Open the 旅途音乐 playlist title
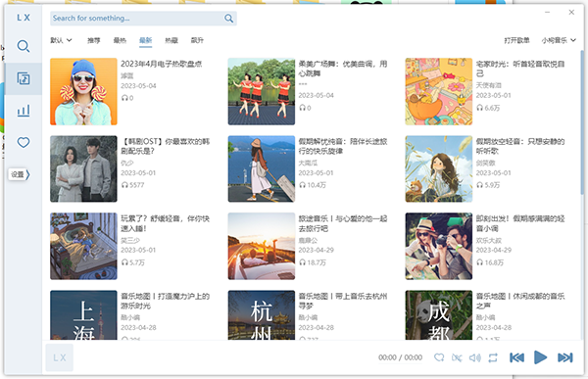The width and height of the screenshot is (588, 379). point(343,223)
